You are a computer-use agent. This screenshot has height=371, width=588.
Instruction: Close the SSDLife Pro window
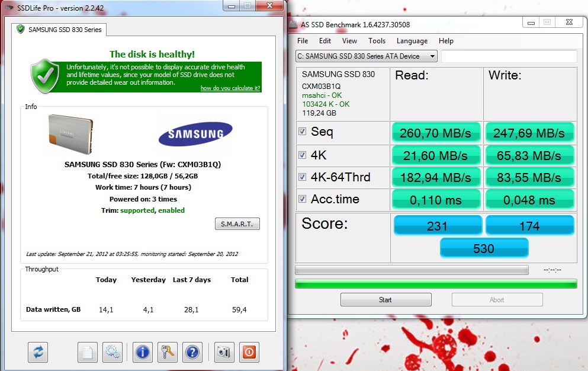click(269, 5)
